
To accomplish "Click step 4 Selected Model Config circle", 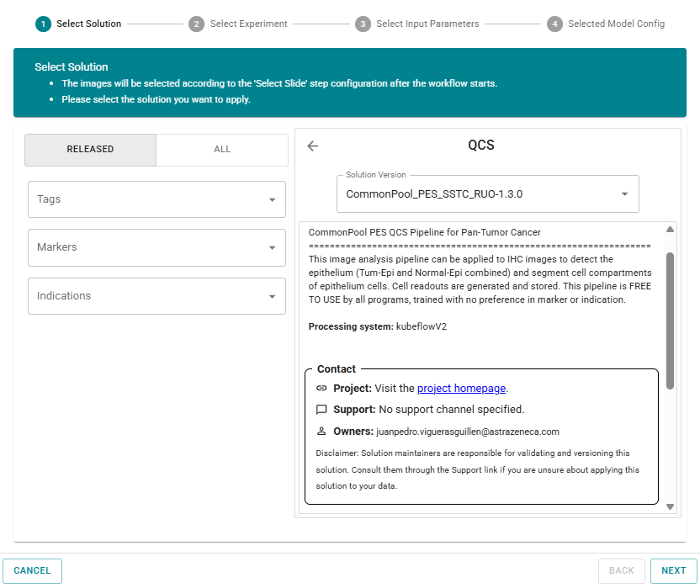I will (x=554, y=24).
